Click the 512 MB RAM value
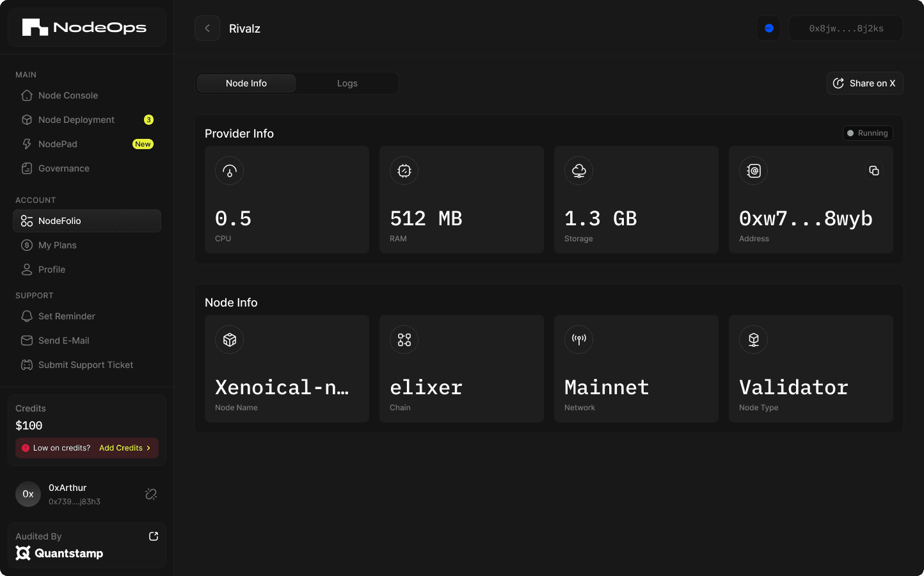Image resolution: width=924 pixels, height=576 pixels. [426, 219]
